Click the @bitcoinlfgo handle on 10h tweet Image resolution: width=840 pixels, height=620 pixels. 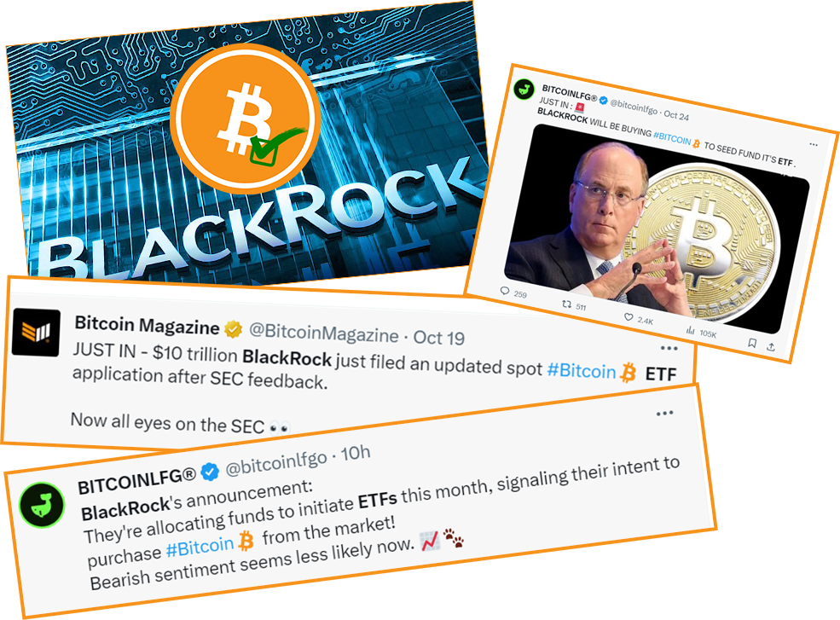pyautogui.click(x=276, y=462)
